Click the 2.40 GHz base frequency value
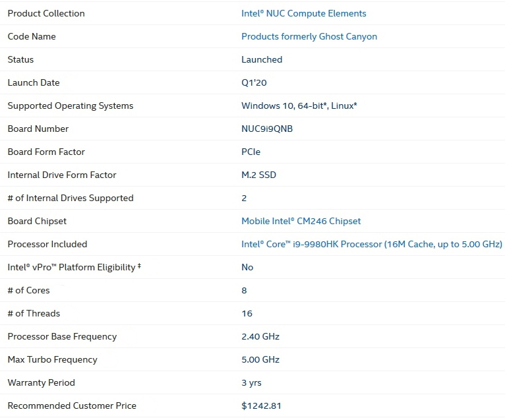 click(x=260, y=336)
